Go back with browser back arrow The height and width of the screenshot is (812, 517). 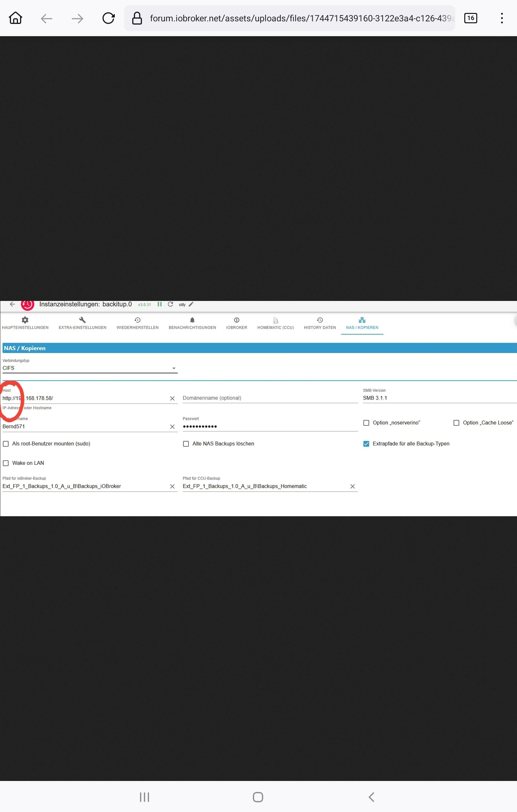[47, 18]
